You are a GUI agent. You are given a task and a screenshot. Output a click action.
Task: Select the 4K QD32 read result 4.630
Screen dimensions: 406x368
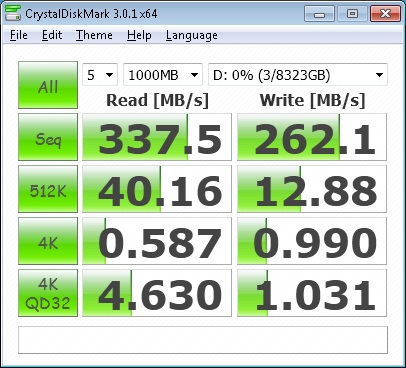point(157,293)
